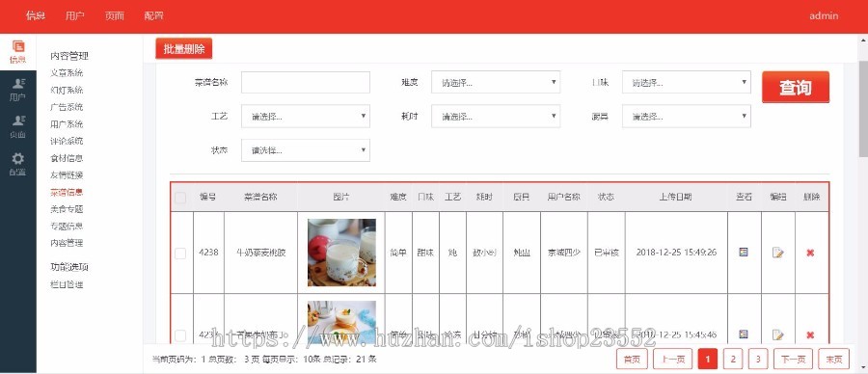
Task: Open 用户系统 in the content menu
Action: [x=67, y=124]
